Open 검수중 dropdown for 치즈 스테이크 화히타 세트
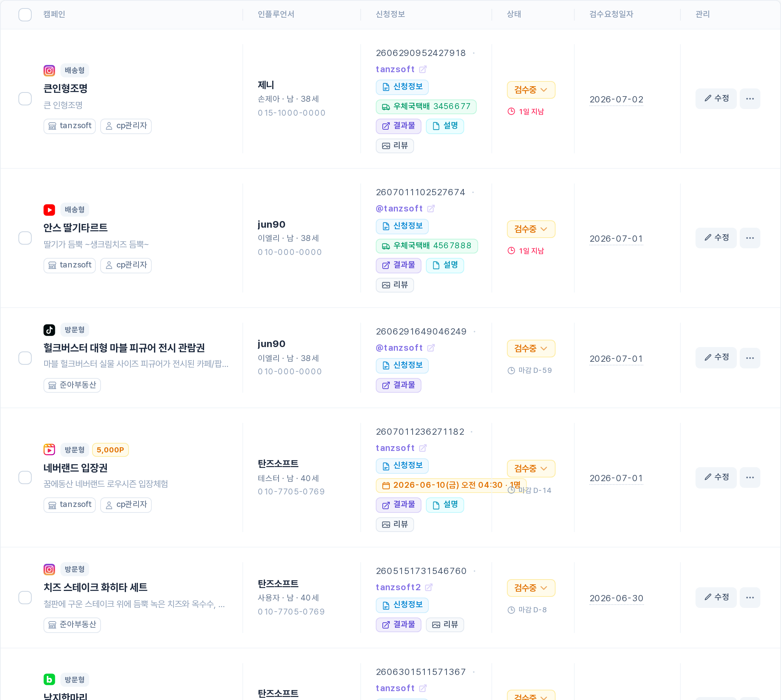 [530, 588]
